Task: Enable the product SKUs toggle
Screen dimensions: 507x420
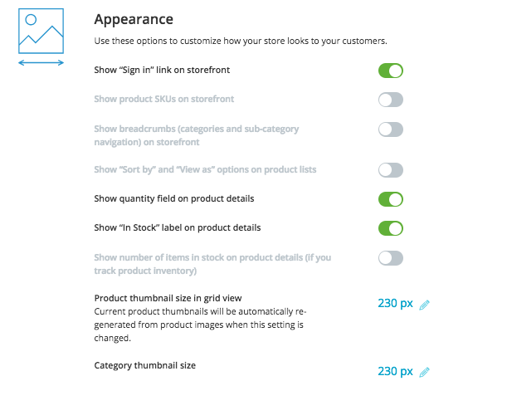Action: (391, 100)
